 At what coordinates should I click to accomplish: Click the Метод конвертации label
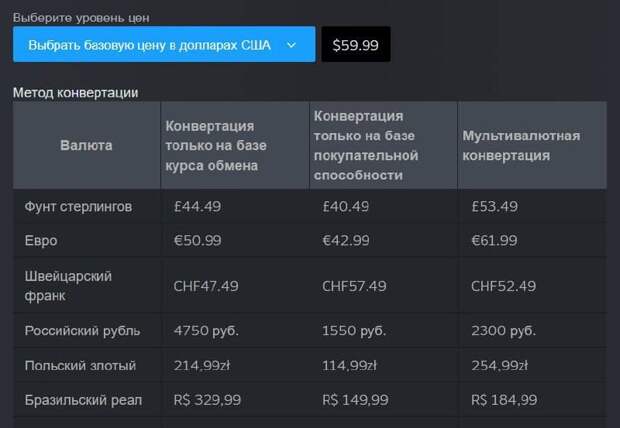coord(75,93)
